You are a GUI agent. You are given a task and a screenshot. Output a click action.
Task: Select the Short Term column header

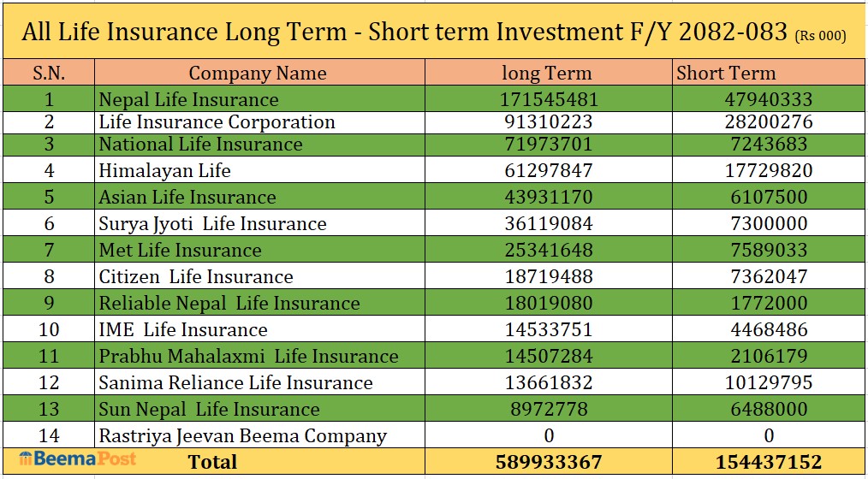(726, 73)
